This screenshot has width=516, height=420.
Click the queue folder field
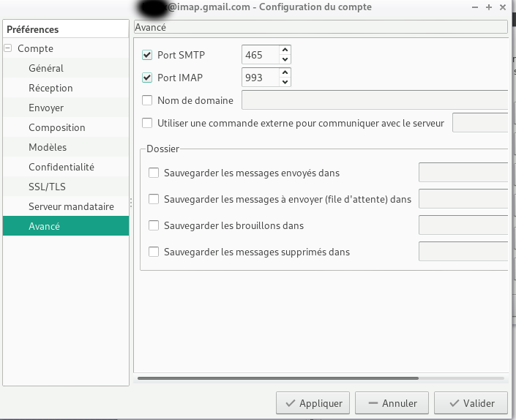point(463,198)
